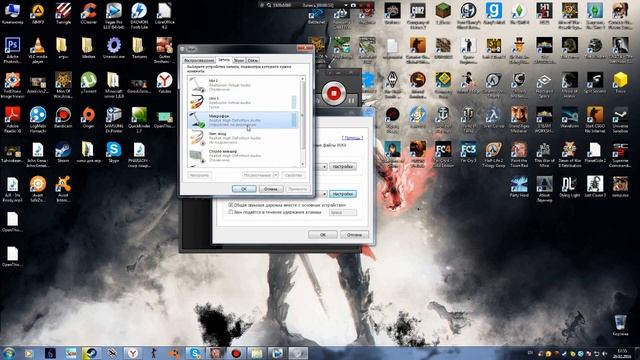
Task: Launch CCleaner from the desktop
Action: [89, 14]
